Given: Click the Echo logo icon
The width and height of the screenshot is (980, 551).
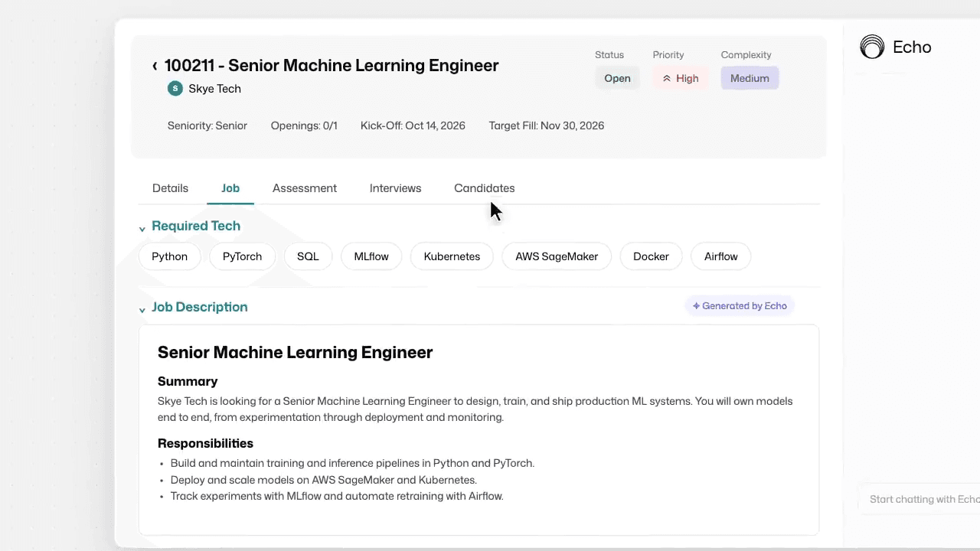Looking at the screenshot, I should click(x=872, y=47).
